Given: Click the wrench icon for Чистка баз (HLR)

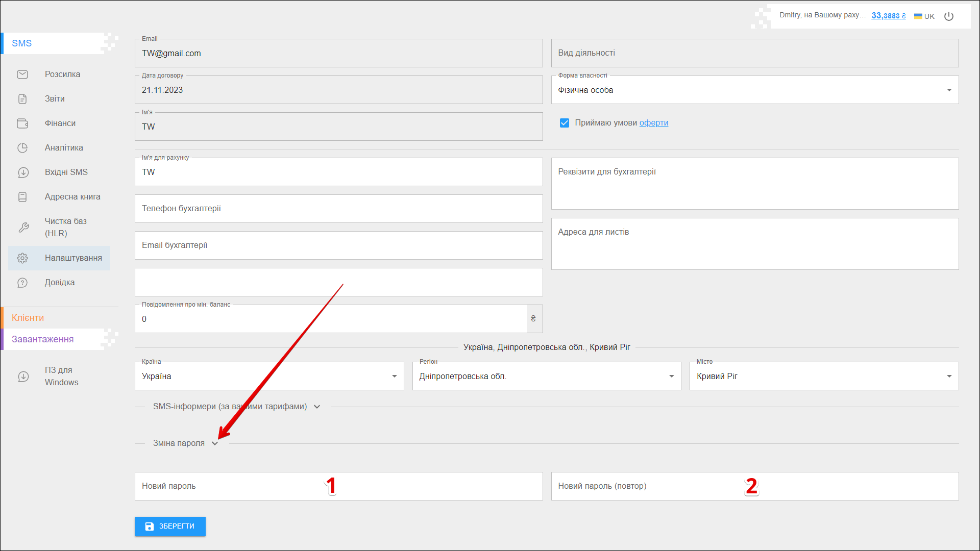Looking at the screenshot, I should point(23,228).
